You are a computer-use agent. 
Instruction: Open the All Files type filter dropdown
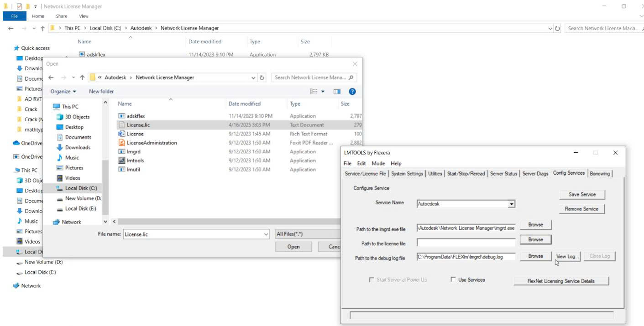308,234
